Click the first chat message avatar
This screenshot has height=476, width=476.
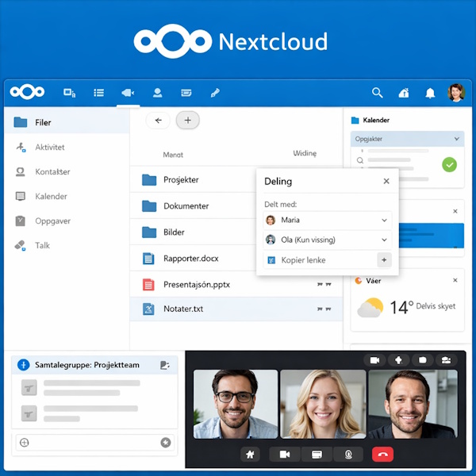pyautogui.click(x=29, y=388)
